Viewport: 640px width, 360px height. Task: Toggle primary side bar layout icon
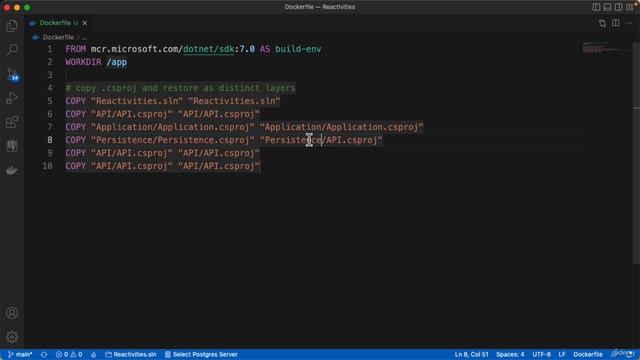596,7
